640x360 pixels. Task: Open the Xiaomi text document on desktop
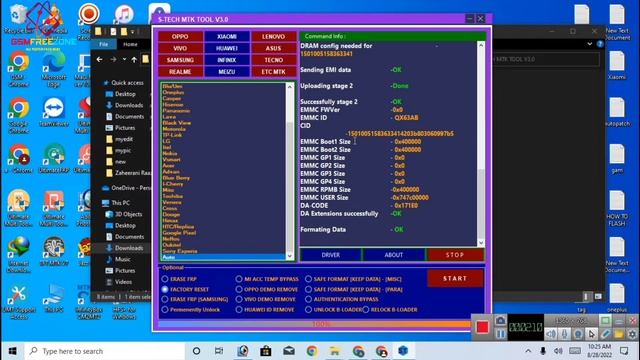617,66
